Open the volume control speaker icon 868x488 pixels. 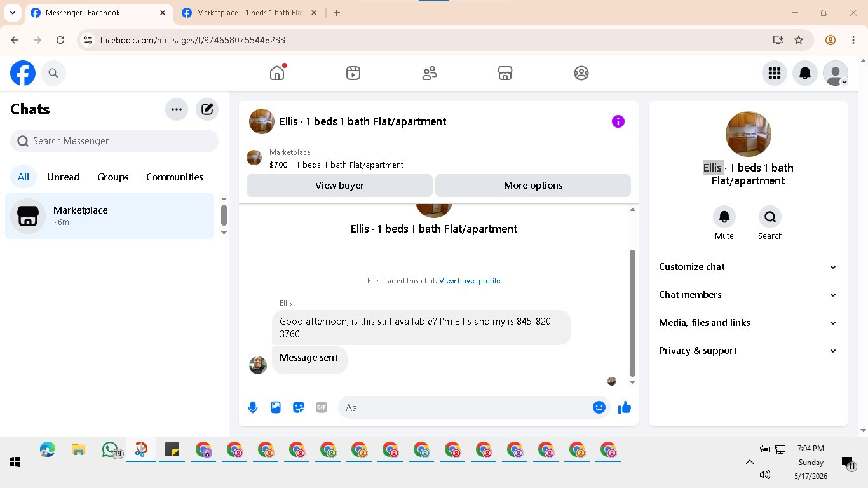(765, 475)
